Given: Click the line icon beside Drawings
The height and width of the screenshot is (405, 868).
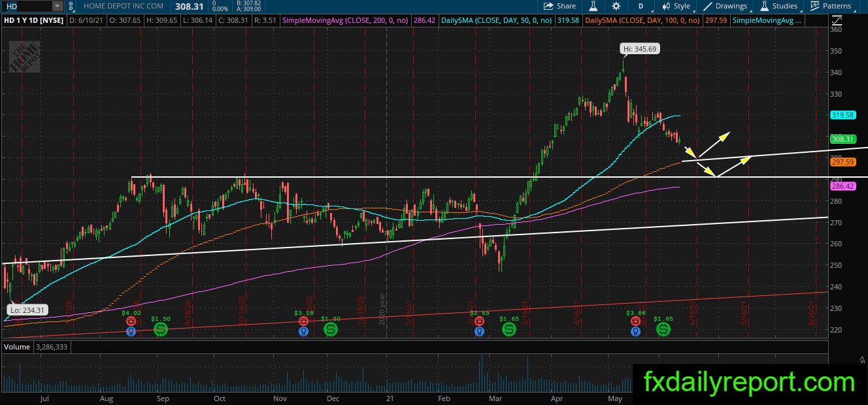Looking at the screenshot, I should click(709, 6).
